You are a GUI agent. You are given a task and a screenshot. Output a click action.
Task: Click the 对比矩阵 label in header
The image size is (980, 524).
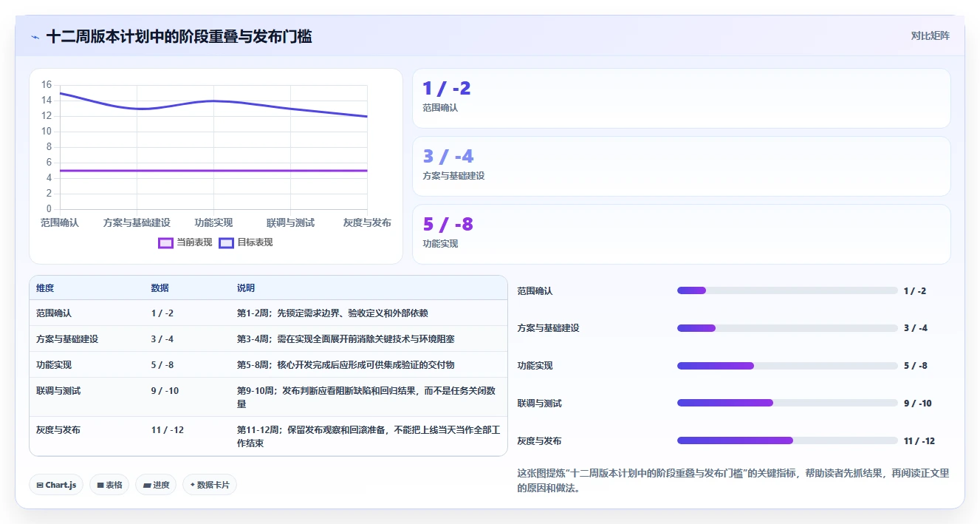(930, 35)
